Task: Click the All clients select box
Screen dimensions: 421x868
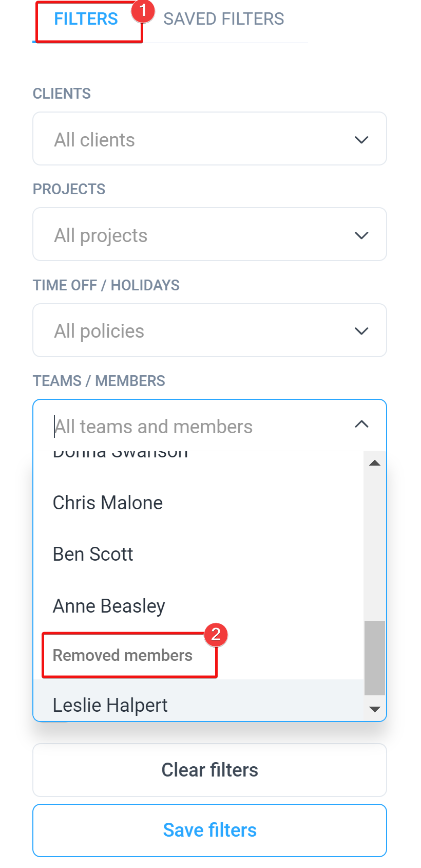Action: 209,139
